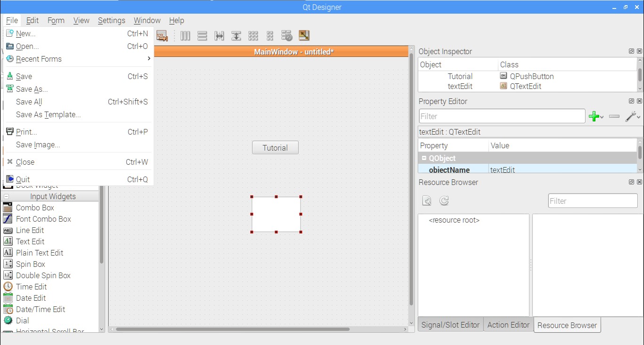Click the Class column header

point(567,64)
